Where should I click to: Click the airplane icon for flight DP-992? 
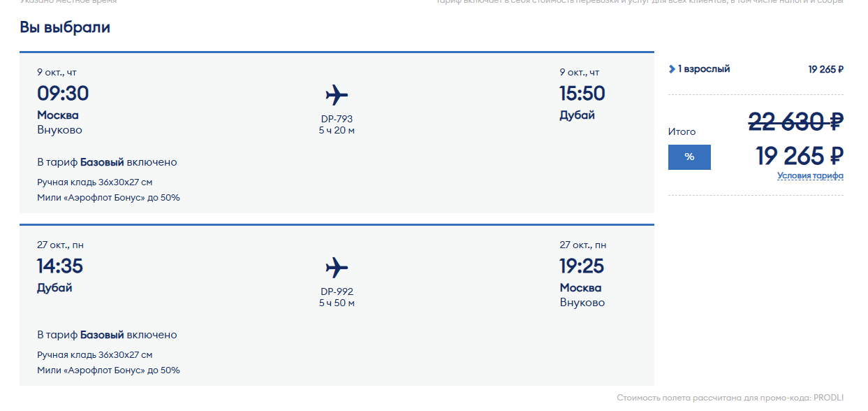coord(337,267)
